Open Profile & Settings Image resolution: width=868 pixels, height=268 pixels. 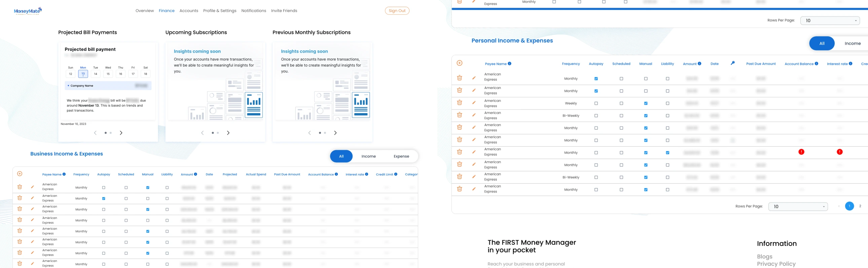click(x=220, y=11)
